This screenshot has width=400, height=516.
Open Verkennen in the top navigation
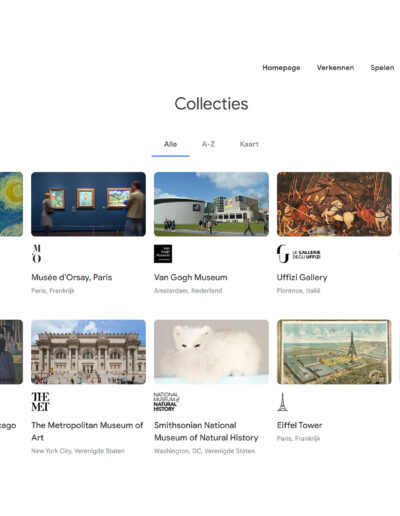point(335,68)
